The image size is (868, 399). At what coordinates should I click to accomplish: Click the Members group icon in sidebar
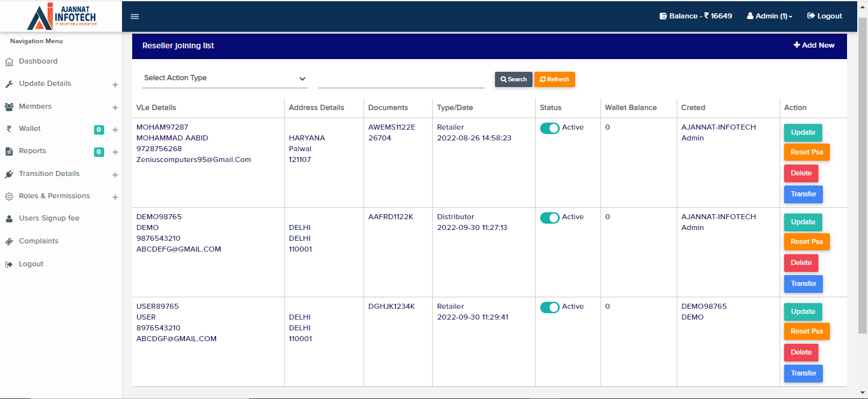tap(9, 107)
